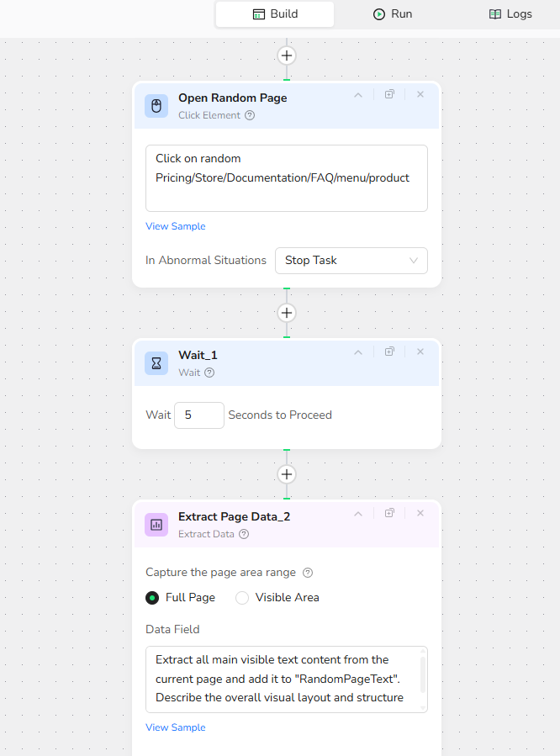Screen dimensions: 560x756
Task: Collapse the Extract Page Data_2 node
Action: click(x=358, y=514)
